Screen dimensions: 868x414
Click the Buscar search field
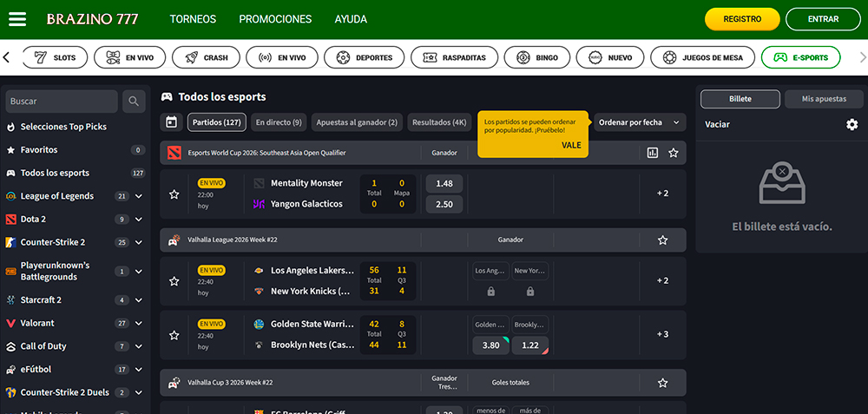click(62, 102)
